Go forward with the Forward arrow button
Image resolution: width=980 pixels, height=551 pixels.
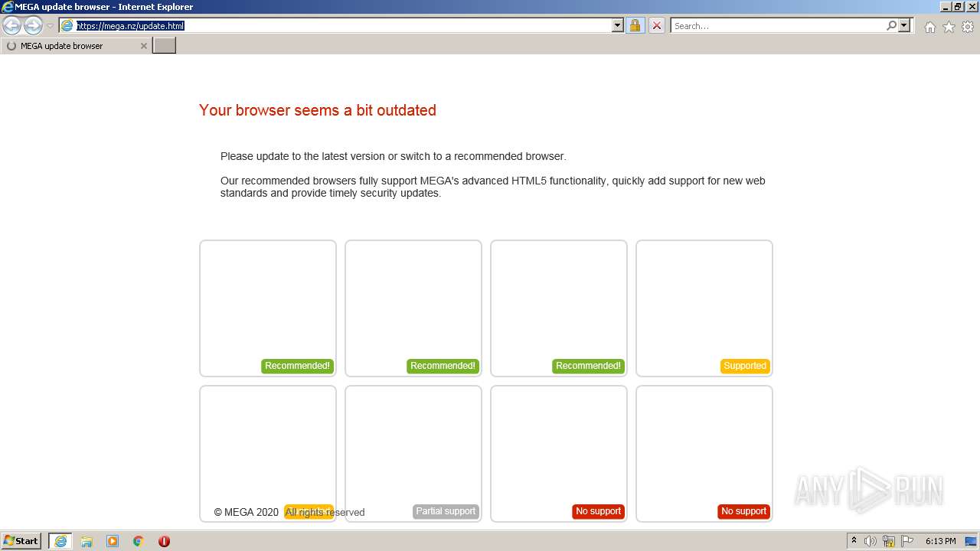(33, 26)
